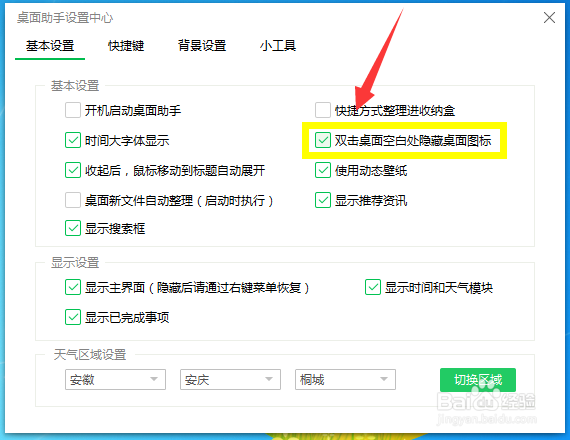The image size is (570, 440).
Task: Select the 小工具 tab
Action: pos(278,46)
